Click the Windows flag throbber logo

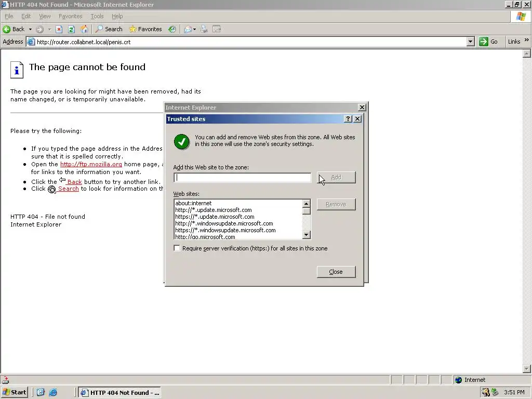(521, 16)
